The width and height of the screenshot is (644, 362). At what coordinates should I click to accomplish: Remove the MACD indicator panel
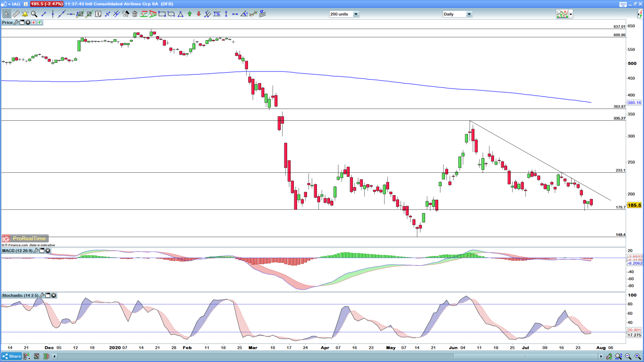pos(48,250)
